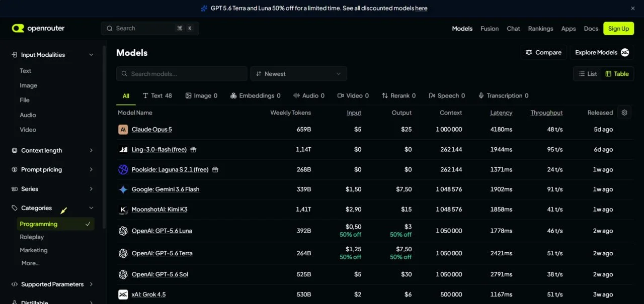The image size is (644, 304).
Task: Click the OpenAI icon beside GPT-5.6 Sol
Action: coord(123,274)
